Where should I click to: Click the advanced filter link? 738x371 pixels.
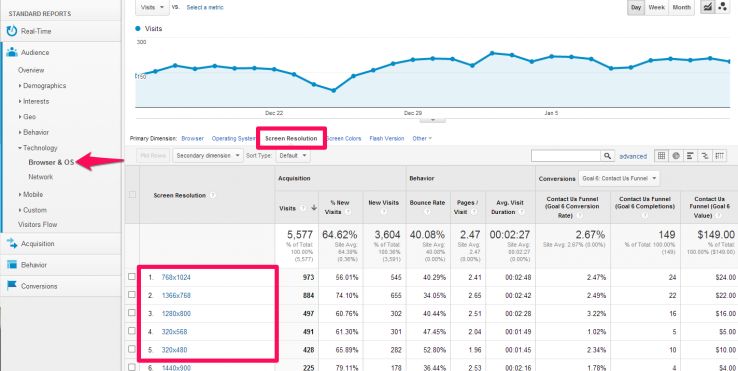point(633,156)
